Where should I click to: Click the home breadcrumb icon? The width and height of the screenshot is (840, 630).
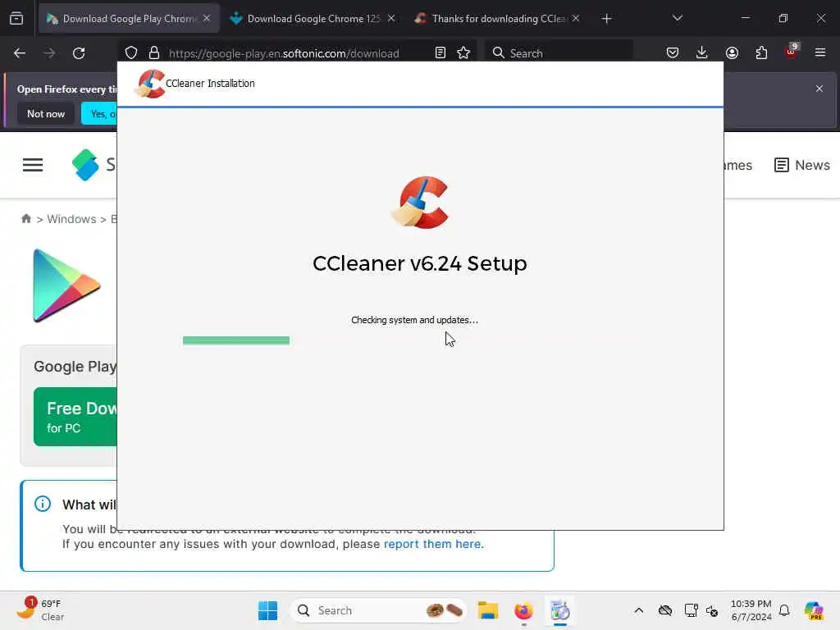click(25, 218)
